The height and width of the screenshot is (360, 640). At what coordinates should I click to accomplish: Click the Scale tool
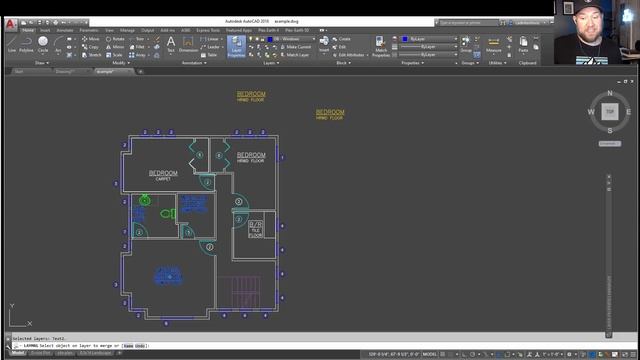pos(114,55)
